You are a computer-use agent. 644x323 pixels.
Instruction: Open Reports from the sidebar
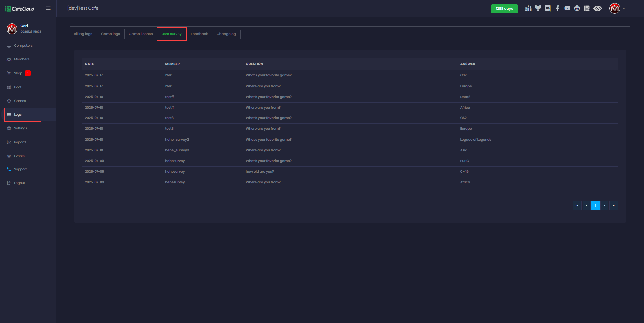[20, 142]
